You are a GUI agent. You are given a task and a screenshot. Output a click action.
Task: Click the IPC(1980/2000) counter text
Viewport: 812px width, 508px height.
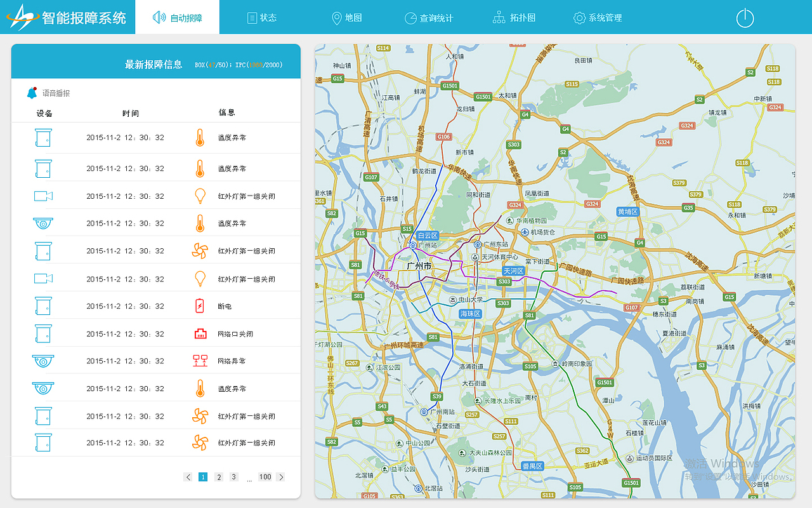[259, 65]
